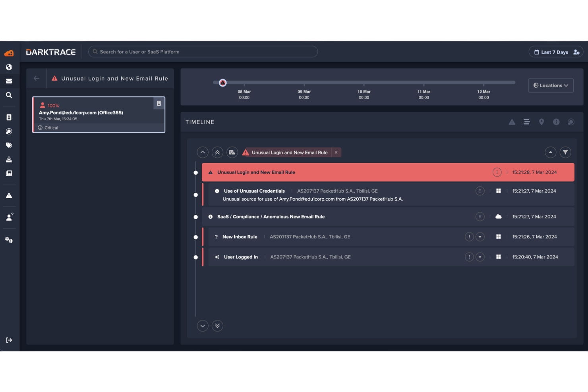Expand the User Logged In row details arrow
Image resolution: width=588 pixels, height=392 pixels.
point(480,257)
